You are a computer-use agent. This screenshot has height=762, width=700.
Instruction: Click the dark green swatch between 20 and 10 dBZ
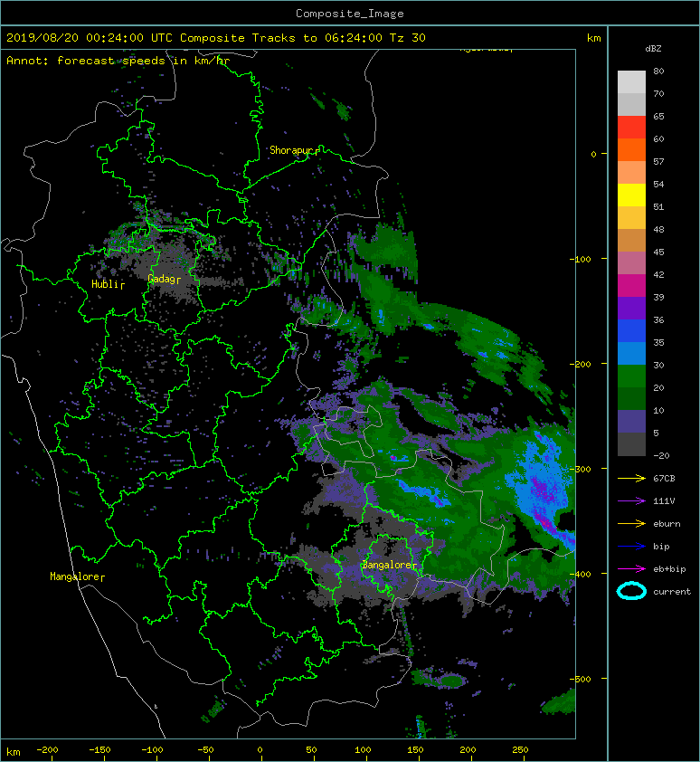(x=631, y=399)
